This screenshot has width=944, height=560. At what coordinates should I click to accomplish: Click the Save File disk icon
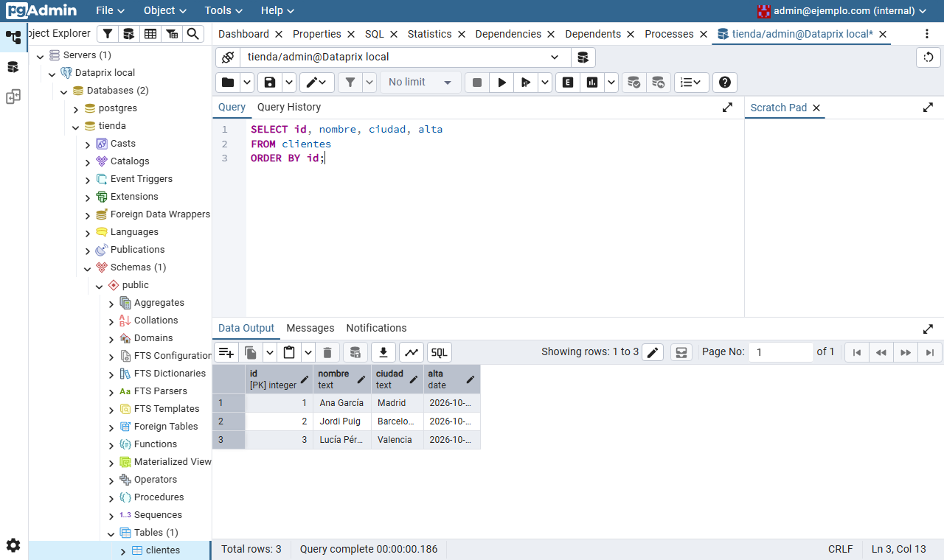click(270, 83)
